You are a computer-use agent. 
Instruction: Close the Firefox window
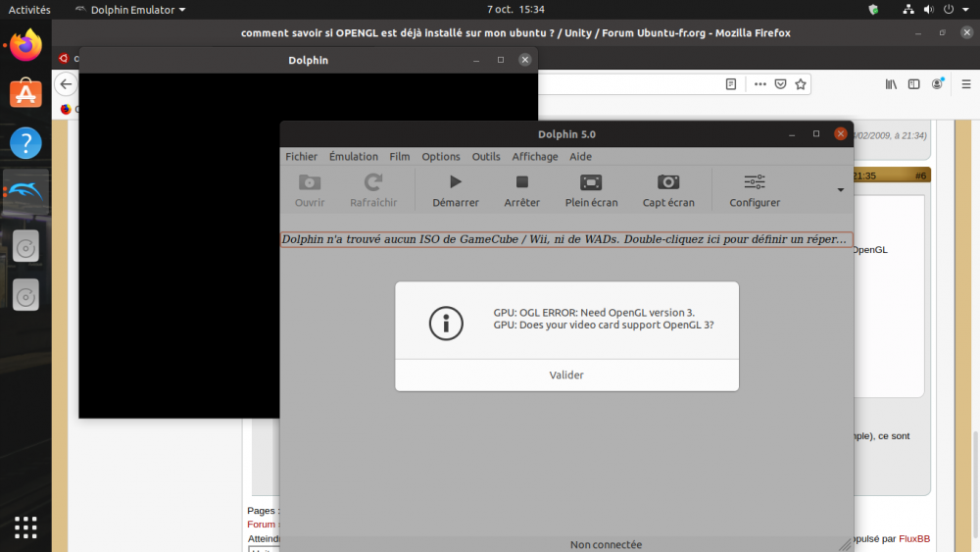tap(967, 32)
